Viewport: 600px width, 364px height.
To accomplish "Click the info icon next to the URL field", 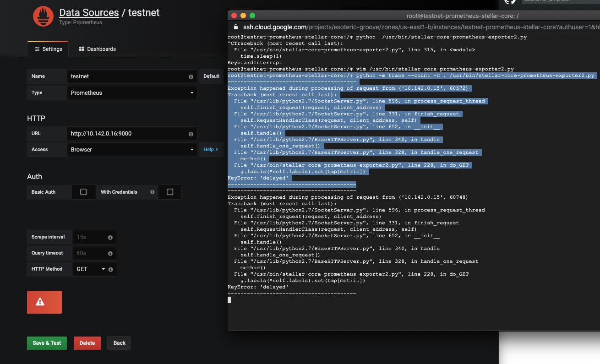I will tap(191, 133).
